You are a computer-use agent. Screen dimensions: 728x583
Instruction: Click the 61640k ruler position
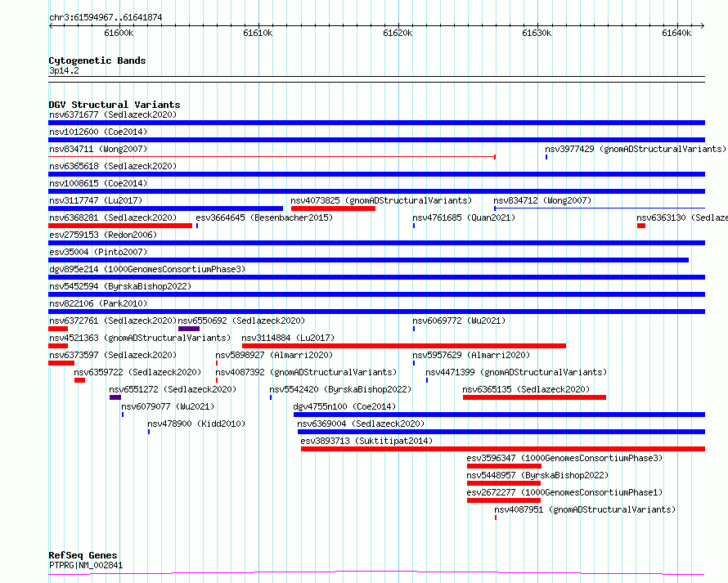[676, 33]
